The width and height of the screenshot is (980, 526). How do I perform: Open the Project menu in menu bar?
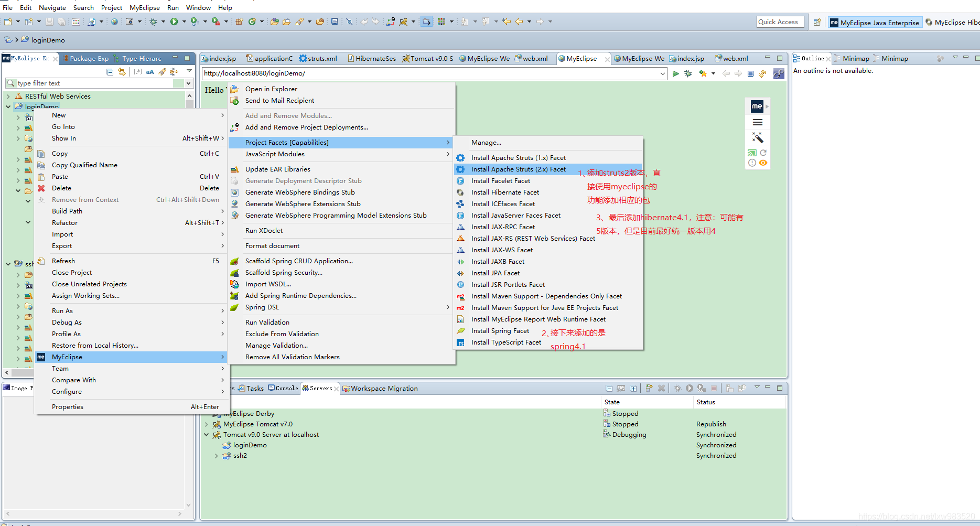pyautogui.click(x=112, y=7)
